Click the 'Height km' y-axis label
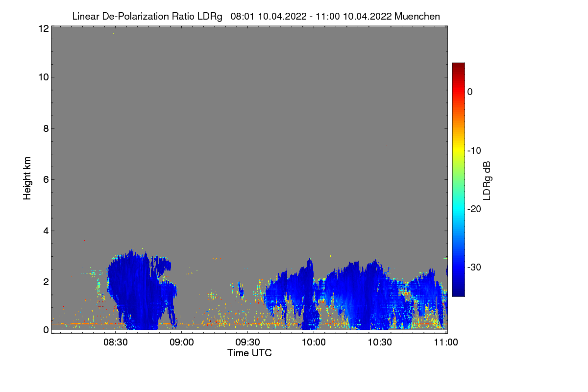 [x=27, y=179]
